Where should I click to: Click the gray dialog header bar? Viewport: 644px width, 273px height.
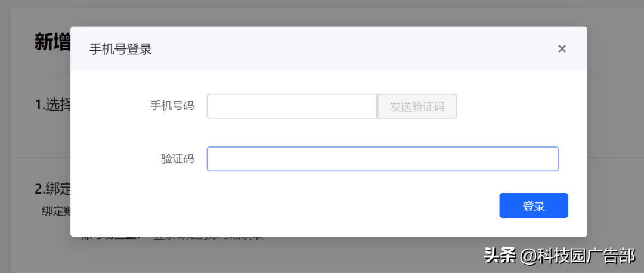coord(329,49)
